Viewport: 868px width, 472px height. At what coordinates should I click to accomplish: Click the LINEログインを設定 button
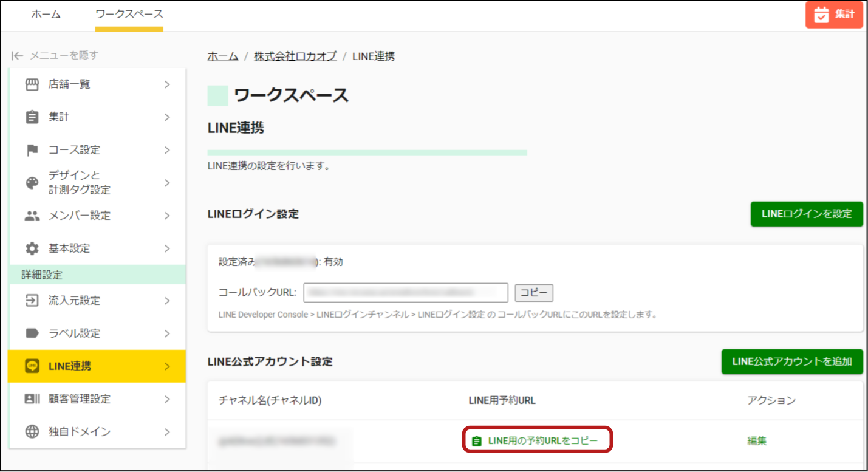[x=807, y=214]
